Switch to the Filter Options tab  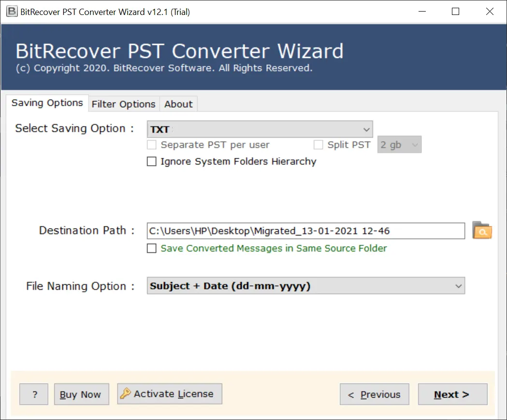[124, 104]
